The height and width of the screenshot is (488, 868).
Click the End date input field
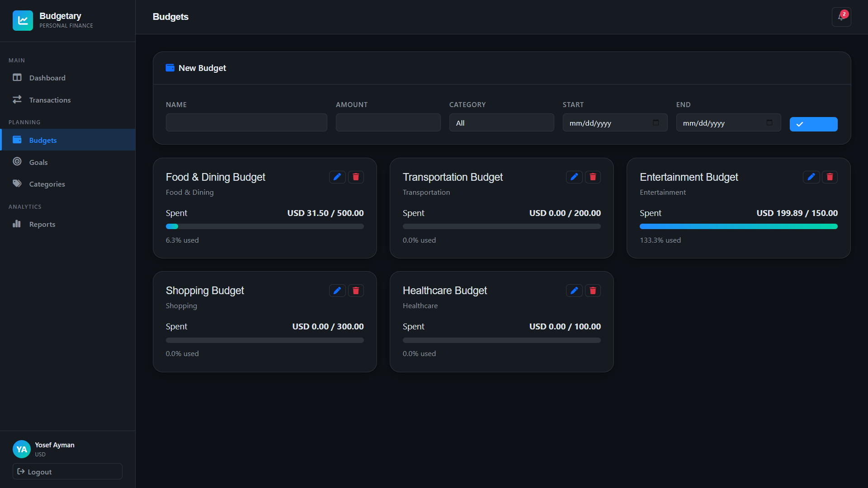pyautogui.click(x=728, y=122)
